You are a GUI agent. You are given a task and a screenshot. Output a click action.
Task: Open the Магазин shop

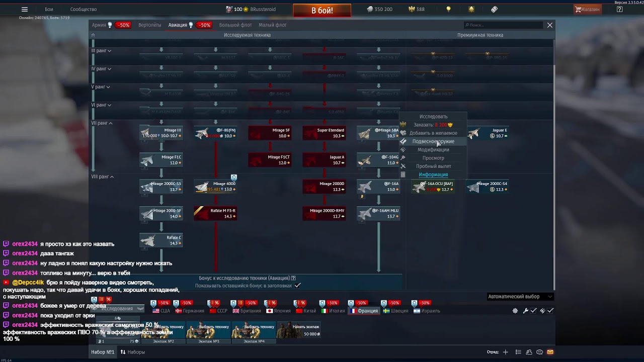[x=588, y=9]
